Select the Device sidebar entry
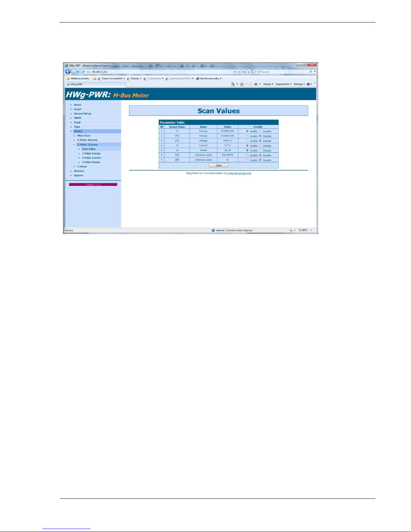This screenshot has width=411, height=532. coord(78,131)
